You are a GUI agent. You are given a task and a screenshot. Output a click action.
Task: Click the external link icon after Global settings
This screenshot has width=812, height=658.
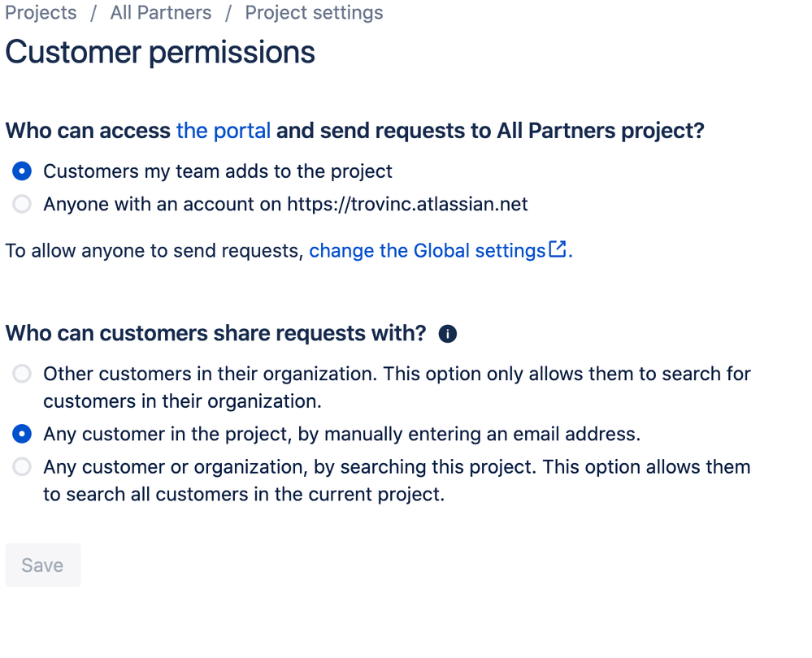tap(558, 249)
